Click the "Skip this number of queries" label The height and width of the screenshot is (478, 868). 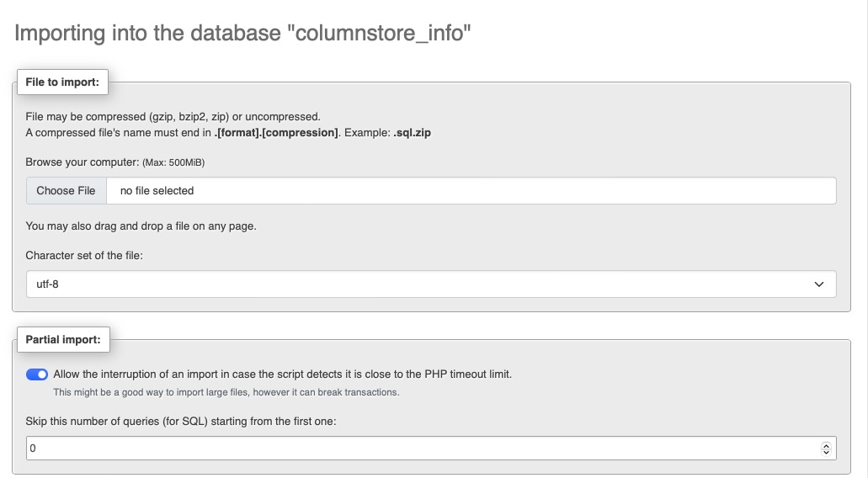point(181,422)
